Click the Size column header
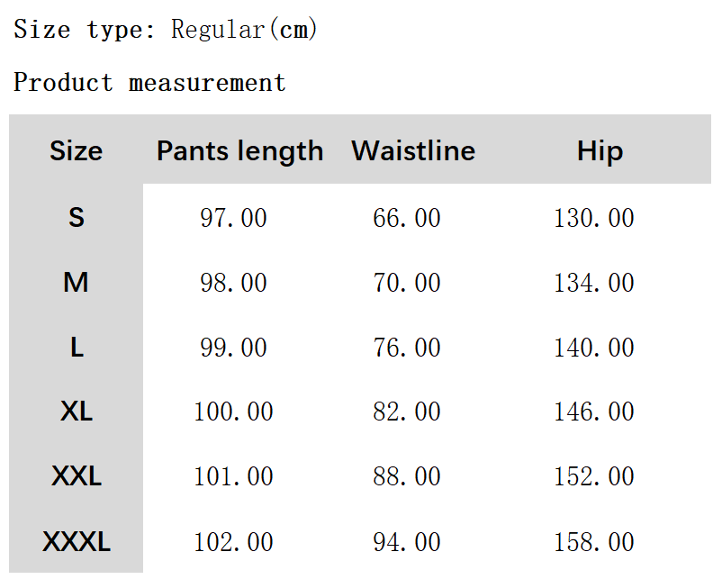The width and height of the screenshot is (722, 588). (x=76, y=150)
